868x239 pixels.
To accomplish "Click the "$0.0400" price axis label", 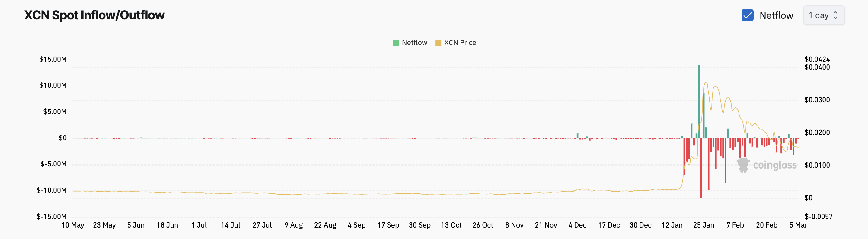I will pos(817,67).
